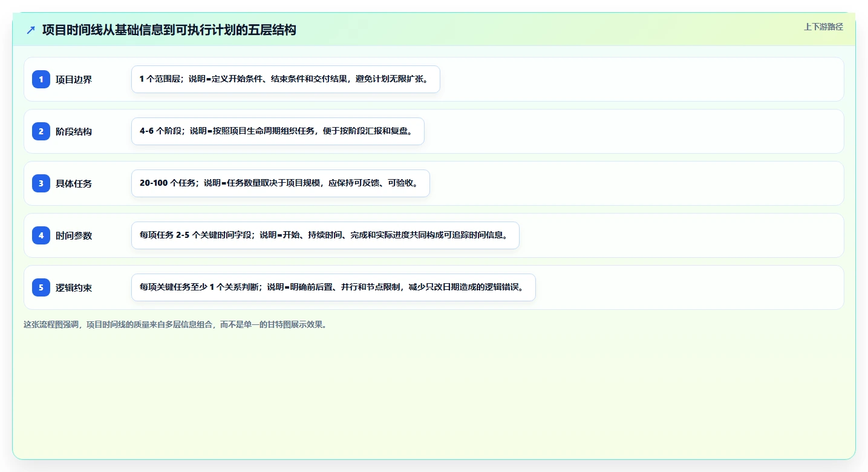Viewport: 868px width, 472px height.
Task: Click the number 5 step badge
Action: click(41, 287)
